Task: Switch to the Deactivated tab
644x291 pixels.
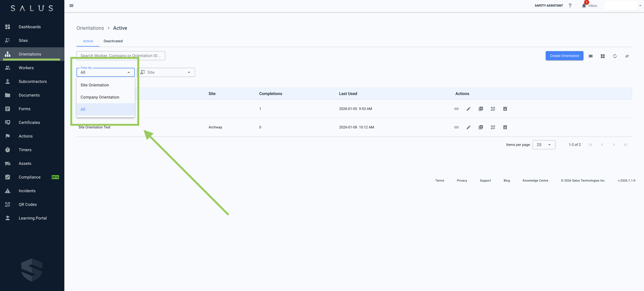Action: 113,41
